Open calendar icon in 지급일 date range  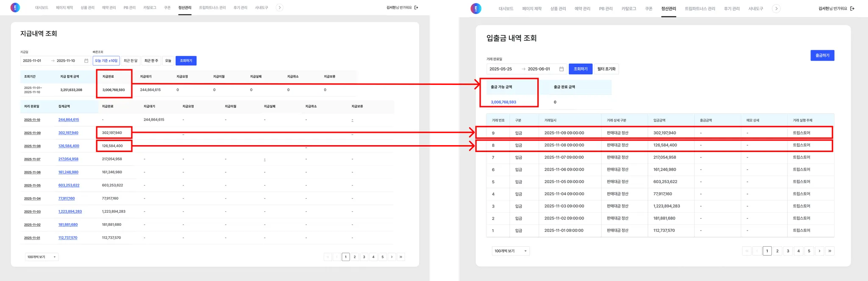point(86,61)
